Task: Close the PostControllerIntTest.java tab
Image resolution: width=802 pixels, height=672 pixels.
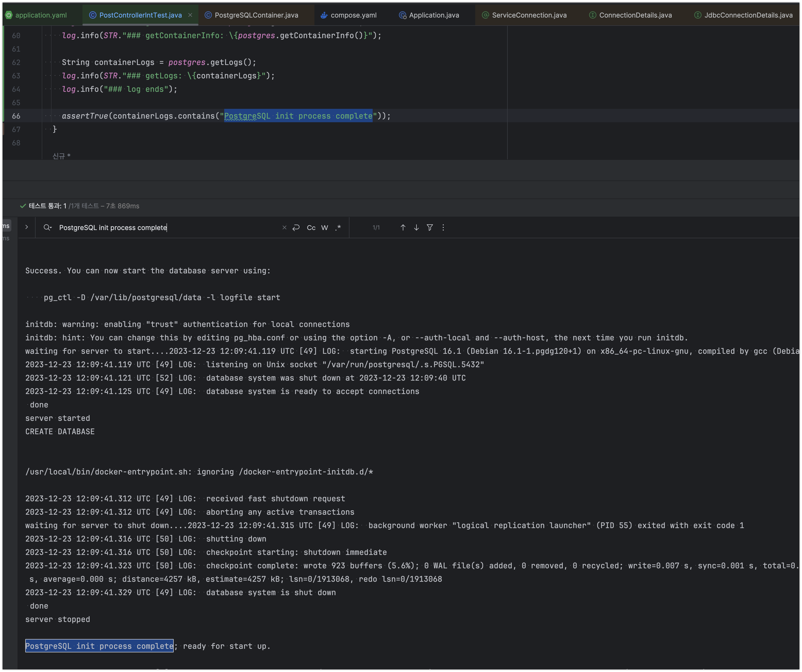Action: (190, 15)
